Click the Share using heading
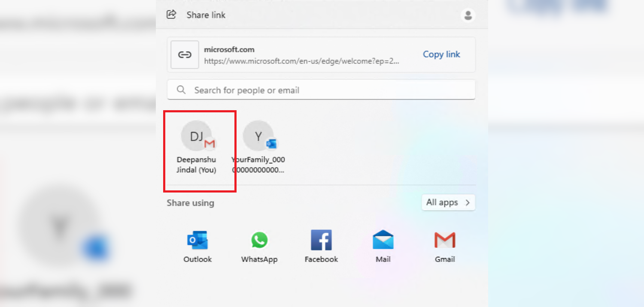Viewport: 644px width, 307px height. point(190,202)
